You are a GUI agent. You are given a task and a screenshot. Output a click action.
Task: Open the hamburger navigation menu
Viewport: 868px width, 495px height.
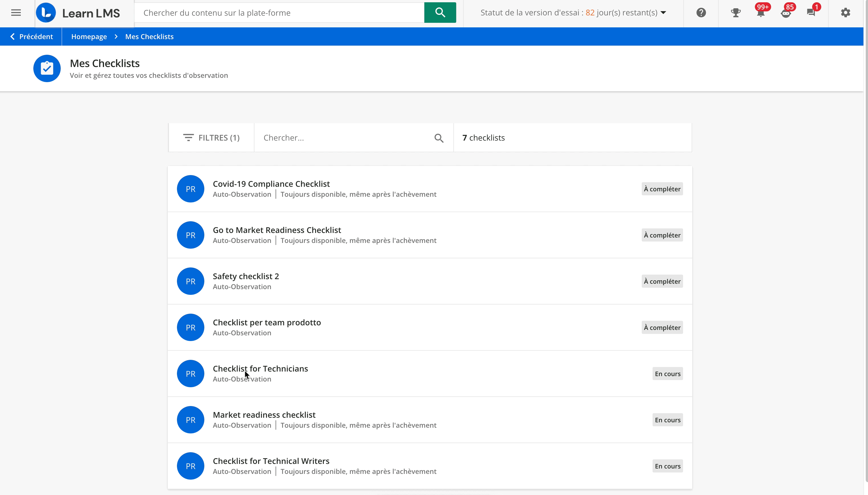16,13
